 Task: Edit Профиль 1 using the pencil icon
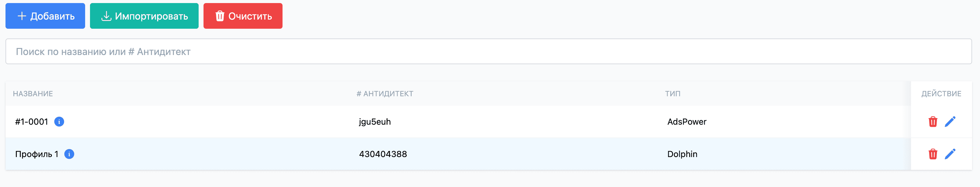click(x=950, y=154)
